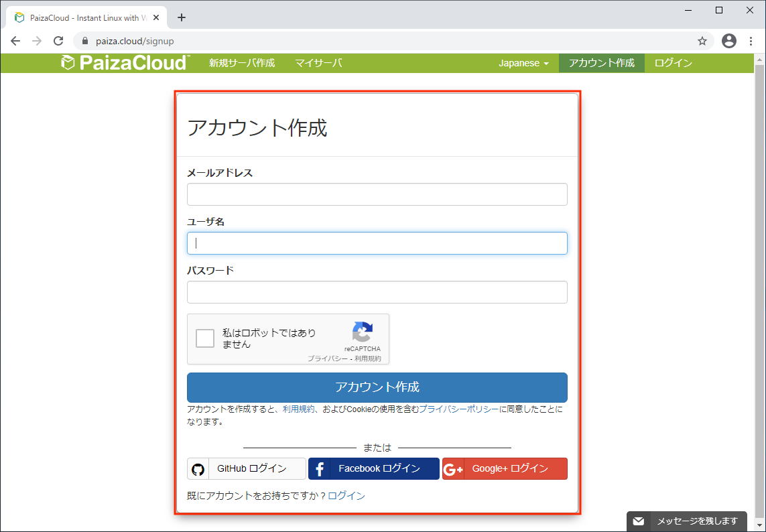This screenshot has width=766, height=532.
Task: Click the Google+ ログイン button
Action: pos(505,469)
